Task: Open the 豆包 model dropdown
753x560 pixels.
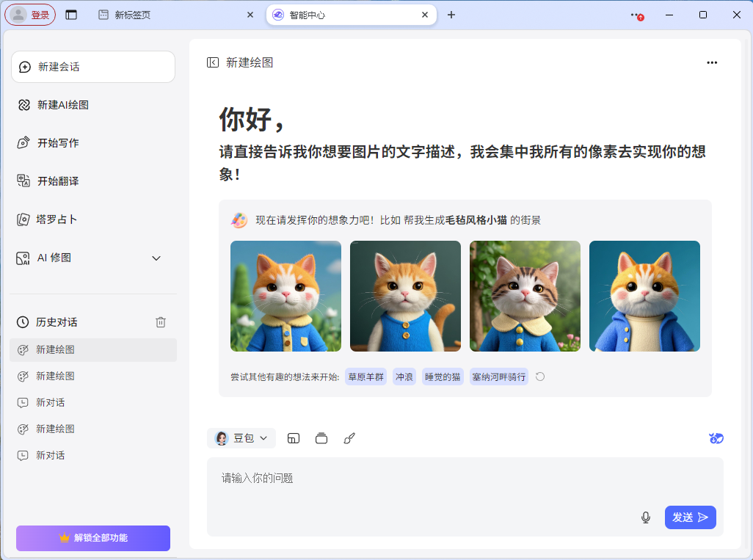Action: point(241,438)
